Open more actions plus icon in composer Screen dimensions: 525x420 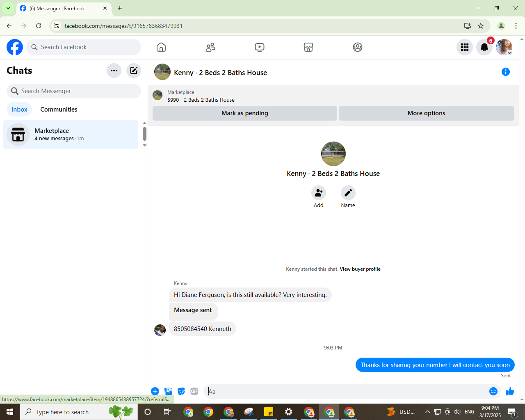pyautogui.click(x=155, y=391)
